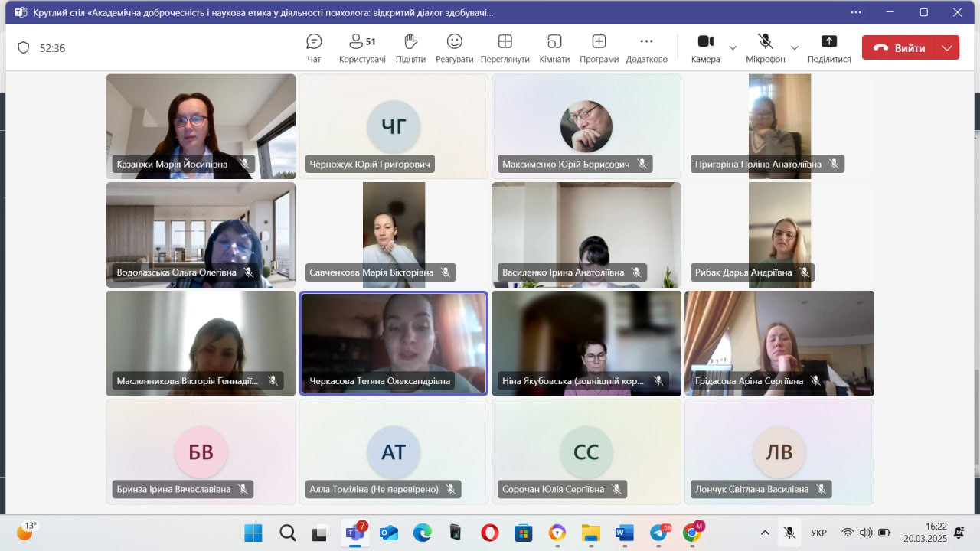Image resolution: width=980 pixels, height=551 pixels.
Task: Leave the meeting with Вийти button
Action: [900, 47]
